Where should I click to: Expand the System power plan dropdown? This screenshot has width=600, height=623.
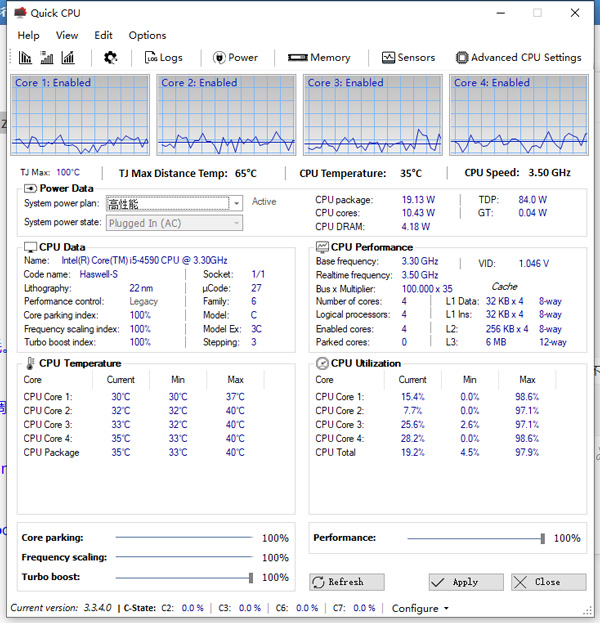[x=236, y=203]
